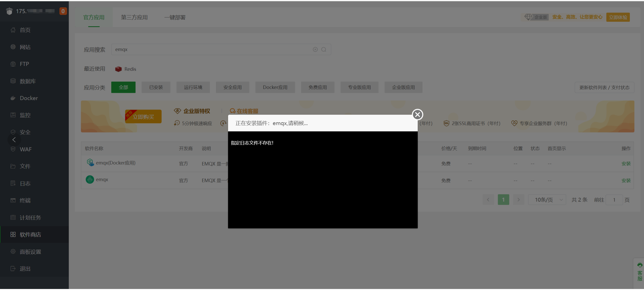Click 安装 in the emqx row
This screenshot has width=644, height=290.
[626, 180]
